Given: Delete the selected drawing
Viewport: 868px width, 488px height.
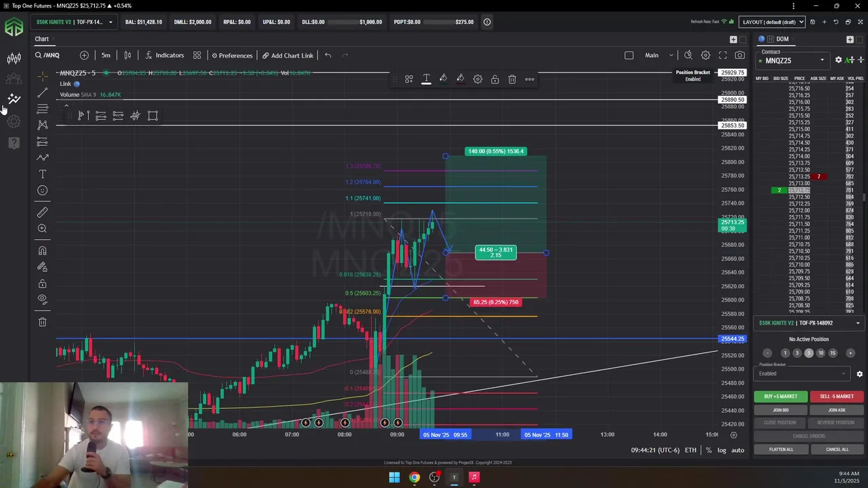Looking at the screenshot, I should [512, 79].
